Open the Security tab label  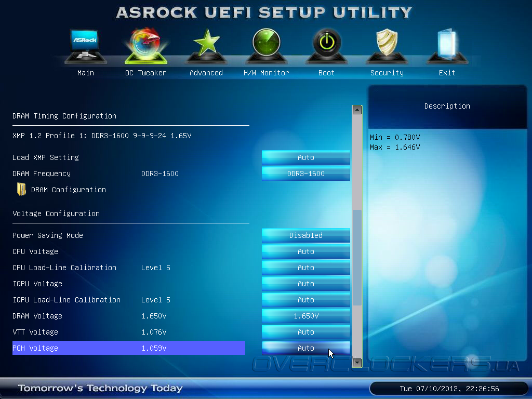(x=387, y=73)
